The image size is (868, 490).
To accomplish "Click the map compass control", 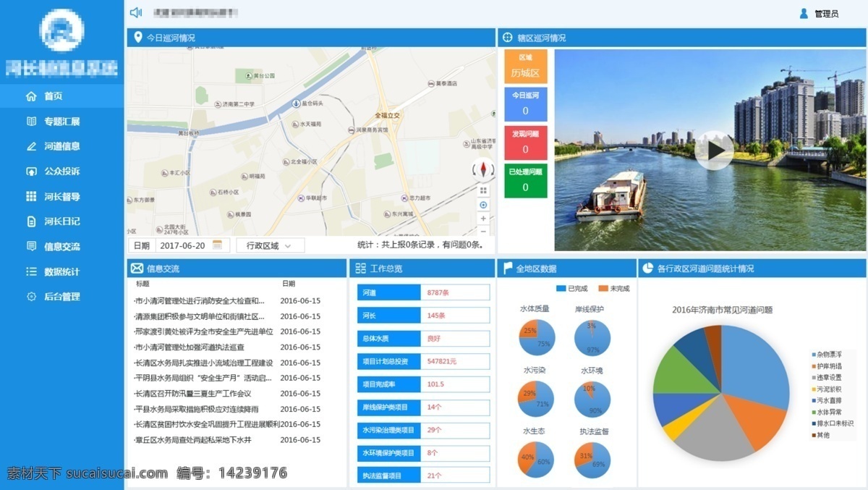I will (483, 169).
